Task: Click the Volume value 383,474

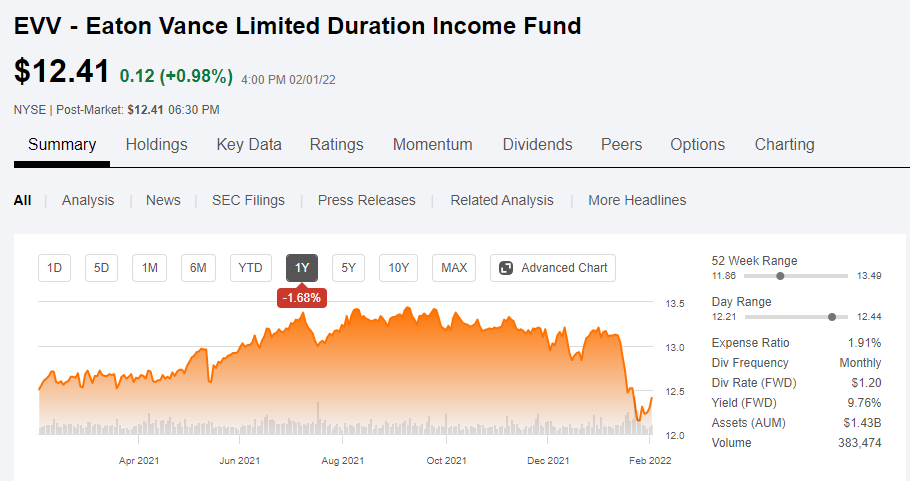Action: pyautogui.click(x=860, y=443)
